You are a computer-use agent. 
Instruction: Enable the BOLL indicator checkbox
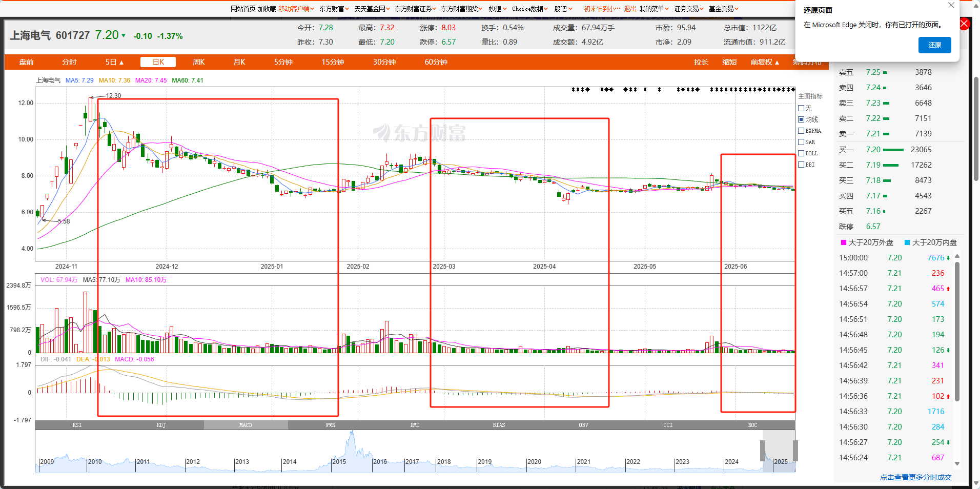[801, 153]
